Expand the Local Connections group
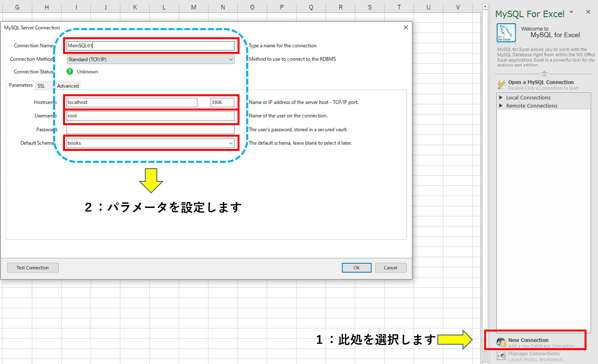The width and height of the screenshot is (598, 364). (501, 97)
